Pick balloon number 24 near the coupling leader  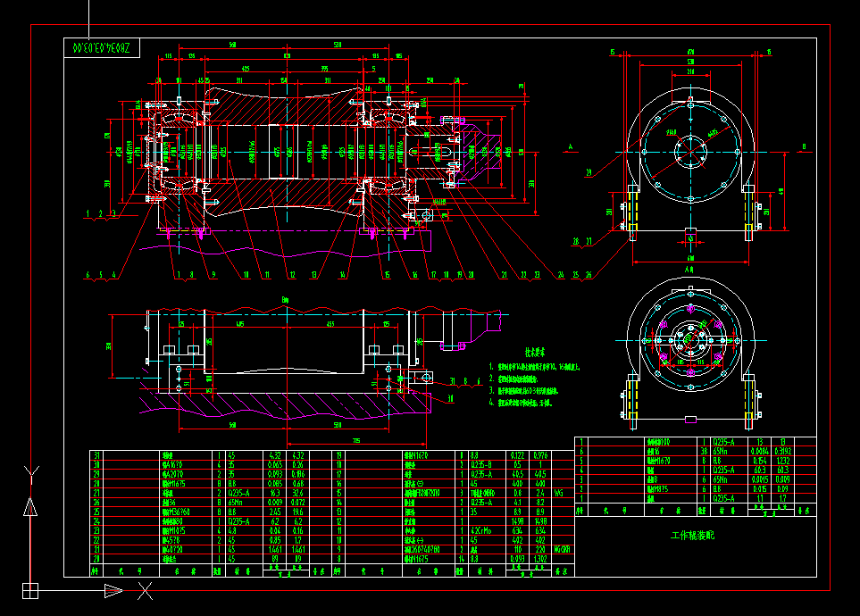click(561, 275)
